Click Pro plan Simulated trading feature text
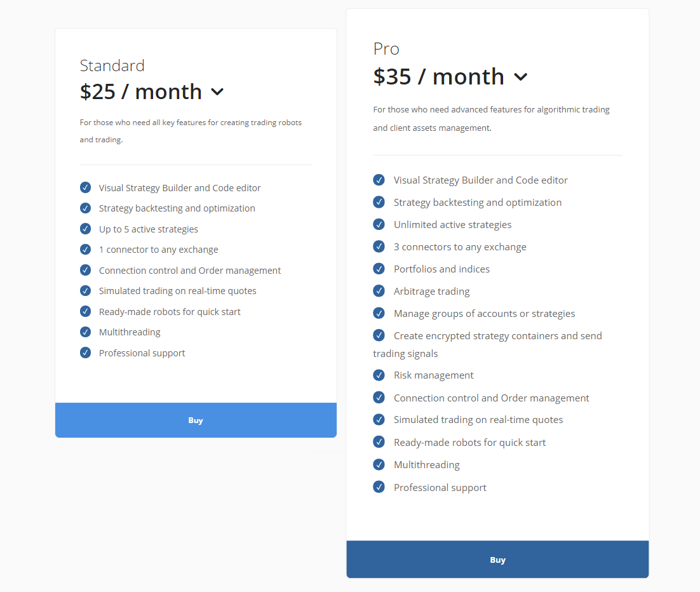700x592 pixels. pos(478,419)
